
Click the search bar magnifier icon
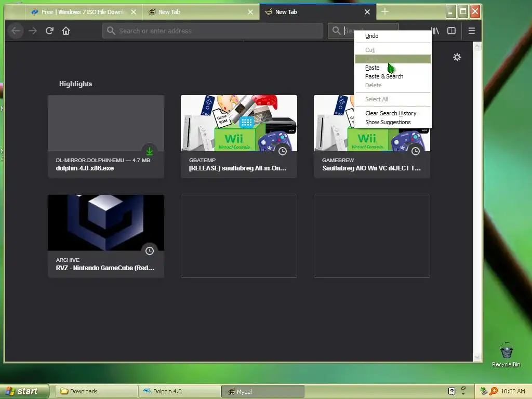click(336, 31)
